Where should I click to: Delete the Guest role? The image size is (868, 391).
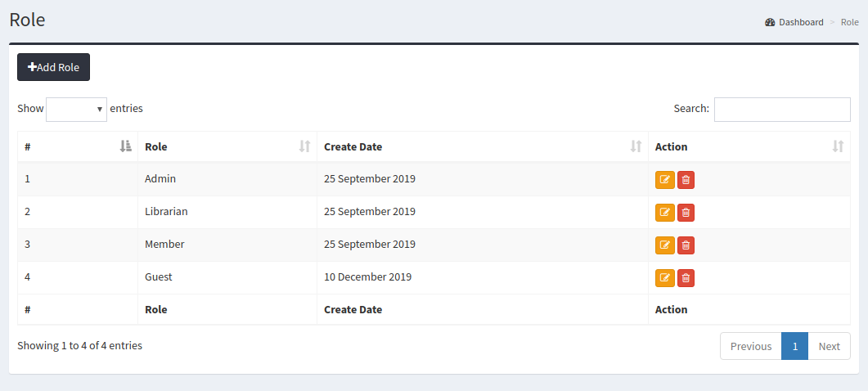pos(686,278)
